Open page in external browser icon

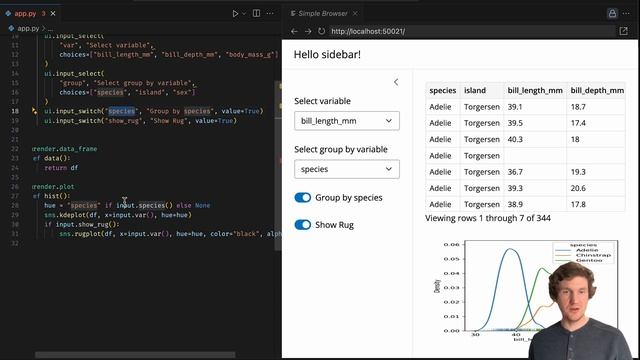tap(623, 31)
